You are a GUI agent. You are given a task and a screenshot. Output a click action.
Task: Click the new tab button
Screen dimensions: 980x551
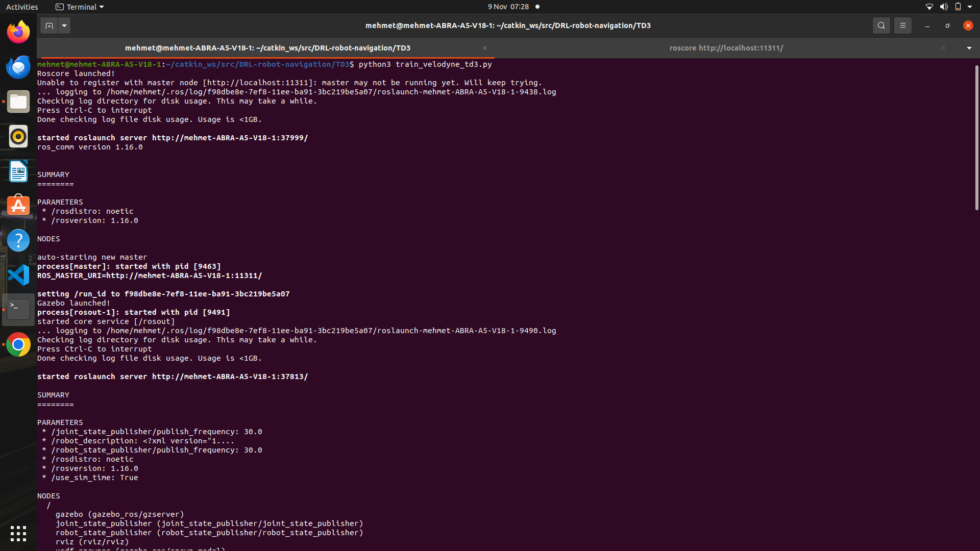tap(49, 25)
